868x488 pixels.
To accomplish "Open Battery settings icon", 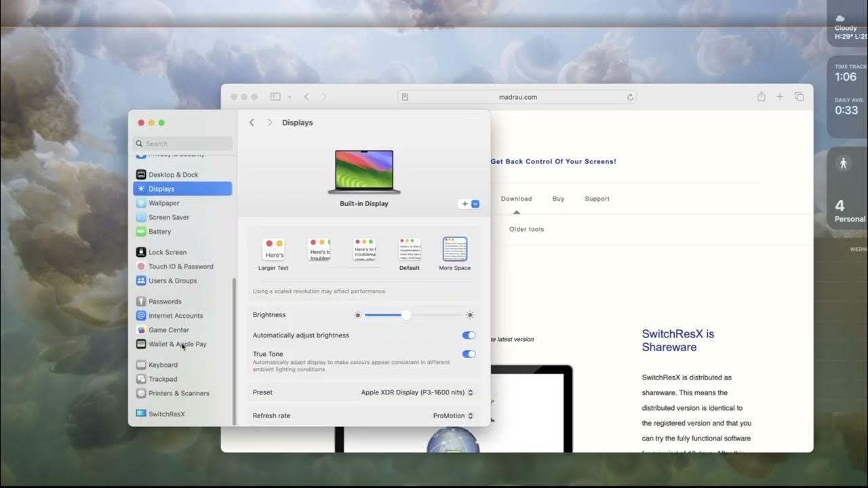I will pyautogui.click(x=141, y=232).
